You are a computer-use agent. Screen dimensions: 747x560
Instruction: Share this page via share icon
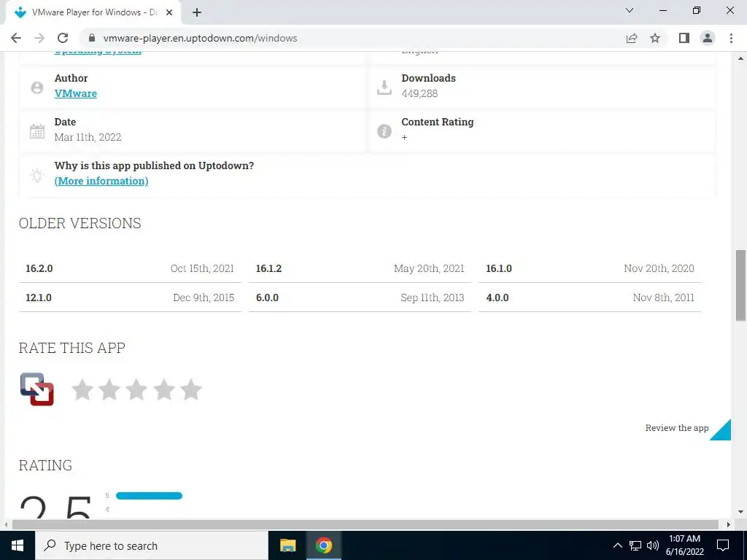point(632,38)
